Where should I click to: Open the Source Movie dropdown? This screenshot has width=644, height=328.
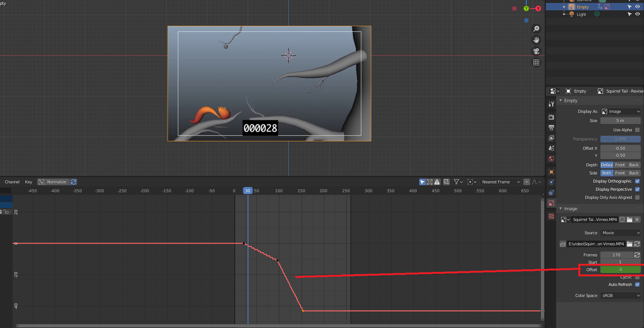pos(620,233)
